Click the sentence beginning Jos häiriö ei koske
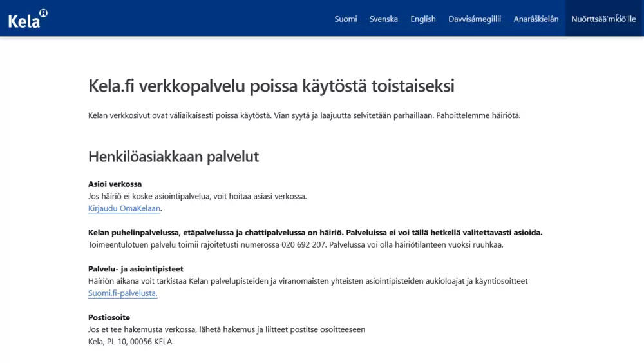Image resolution: width=644 pixels, height=363 pixels. pos(197,196)
